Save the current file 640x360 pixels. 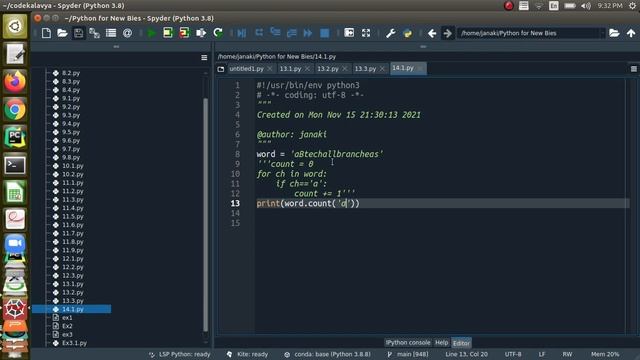pyautogui.click(x=78, y=33)
